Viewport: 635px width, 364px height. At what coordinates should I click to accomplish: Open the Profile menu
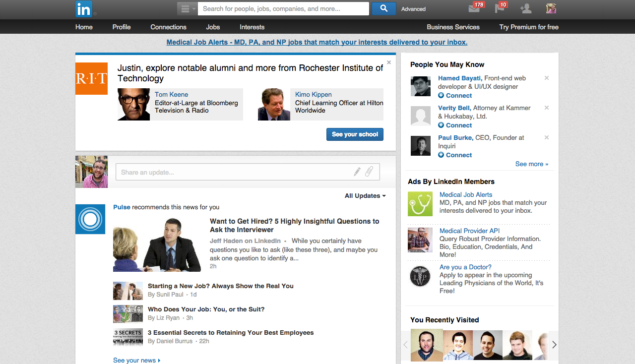[122, 27]
